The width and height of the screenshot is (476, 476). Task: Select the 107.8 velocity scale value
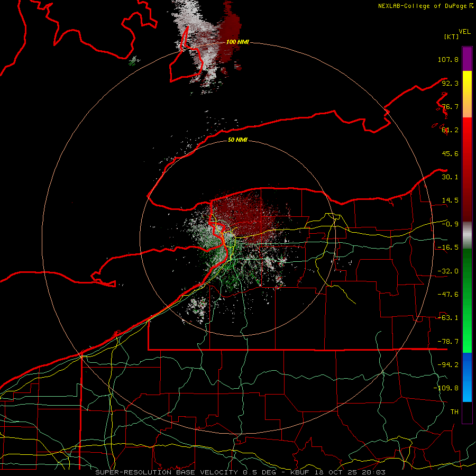pyautogui.click(x=448, y=59)
